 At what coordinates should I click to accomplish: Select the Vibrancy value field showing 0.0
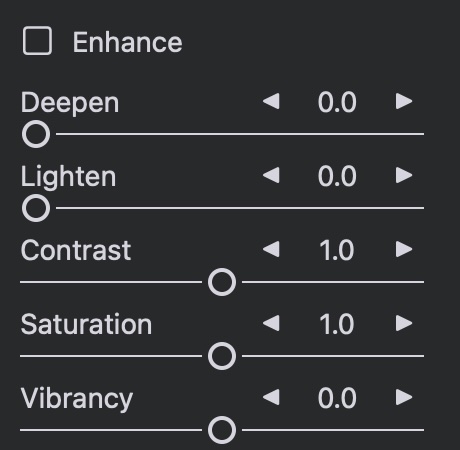337,398
